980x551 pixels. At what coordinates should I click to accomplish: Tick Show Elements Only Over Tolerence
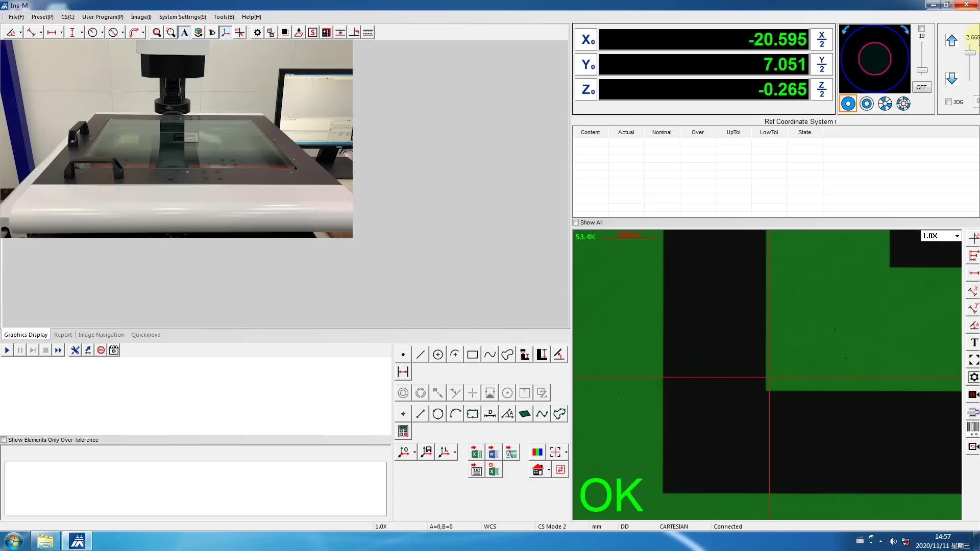coord(4,440)
